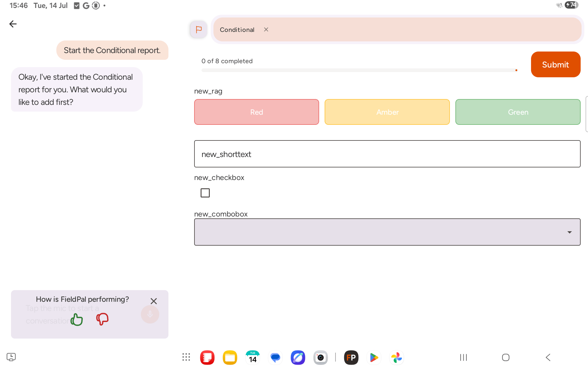Viewport: 588px width, 368px height.
Task: Tap the Wi-Fi status icon
Action: pyautogui.click(x=559, y=5)
